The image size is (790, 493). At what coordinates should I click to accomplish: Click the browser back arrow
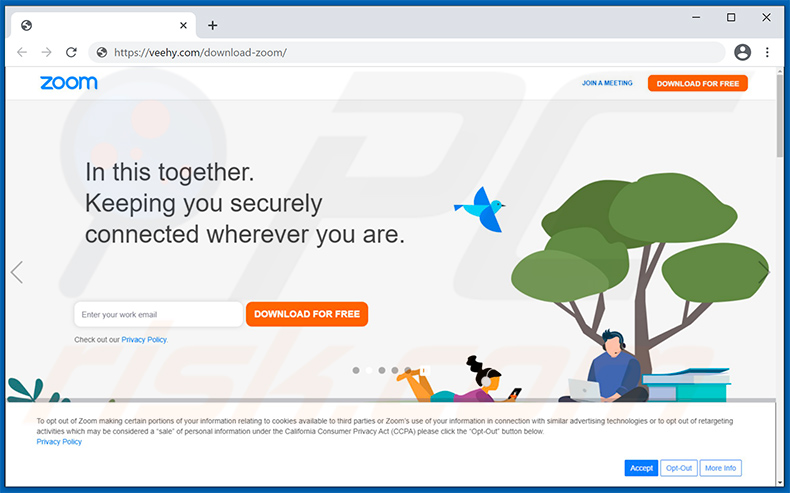click(x=22, y=52)
